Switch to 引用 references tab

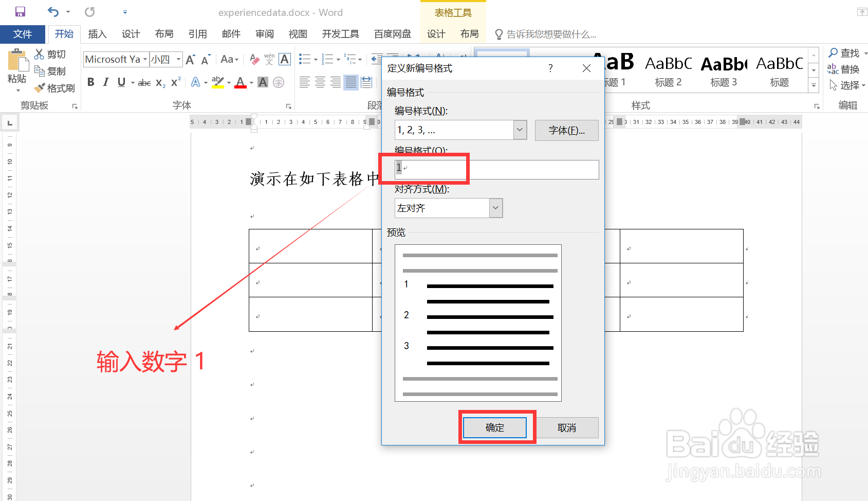pos(197,34)
